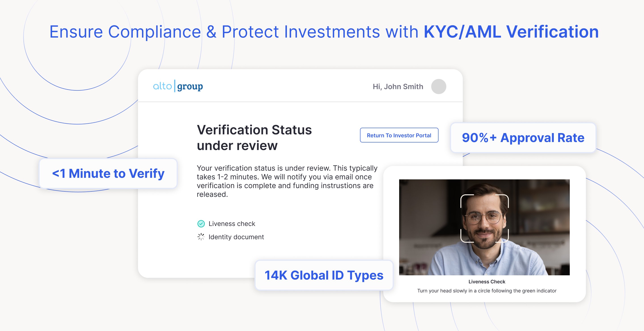Click the <1 Minute to Verify badge
The width and height of the screenshot is (644, 331).
[x=108, y=173]
